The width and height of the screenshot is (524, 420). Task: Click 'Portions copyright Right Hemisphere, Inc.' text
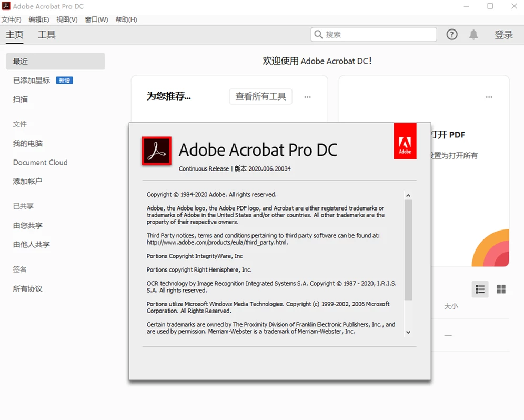199,269
